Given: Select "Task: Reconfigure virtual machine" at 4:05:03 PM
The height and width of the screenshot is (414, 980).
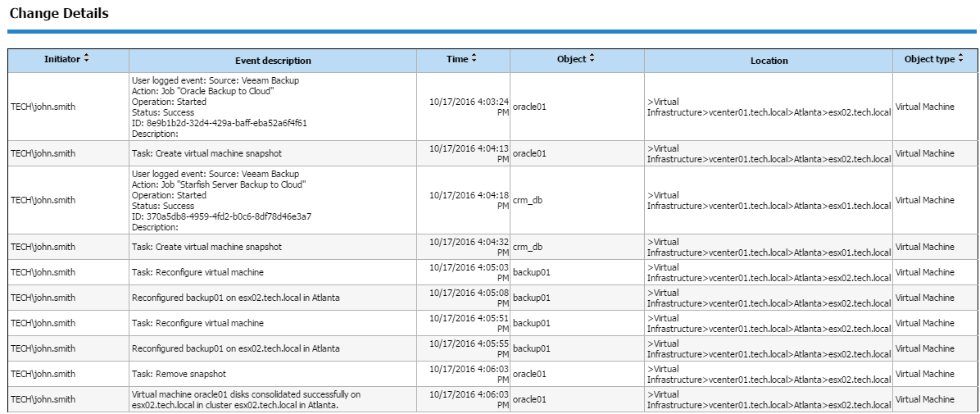Looking at the screenshot, I should pyautogui.click(x=197, y=272).
